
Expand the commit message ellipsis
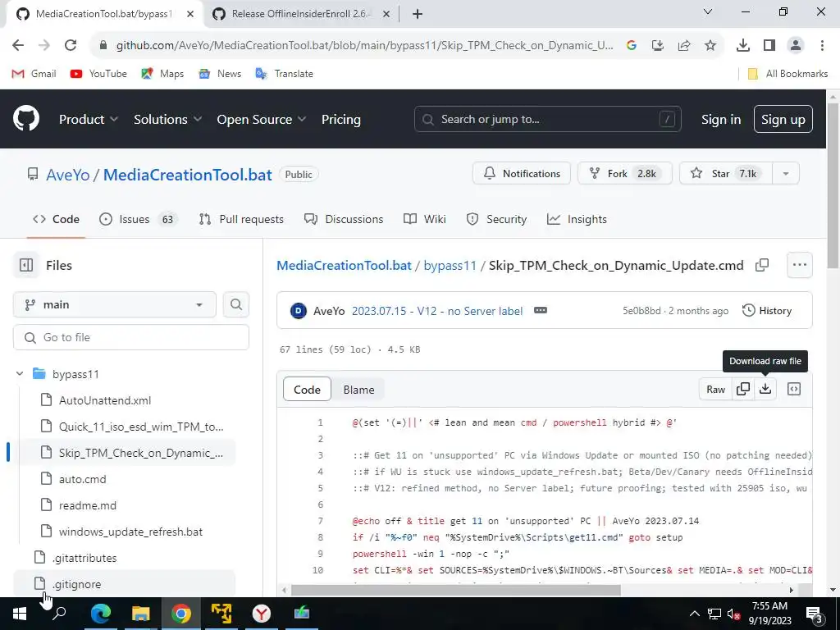pos(541,310)
